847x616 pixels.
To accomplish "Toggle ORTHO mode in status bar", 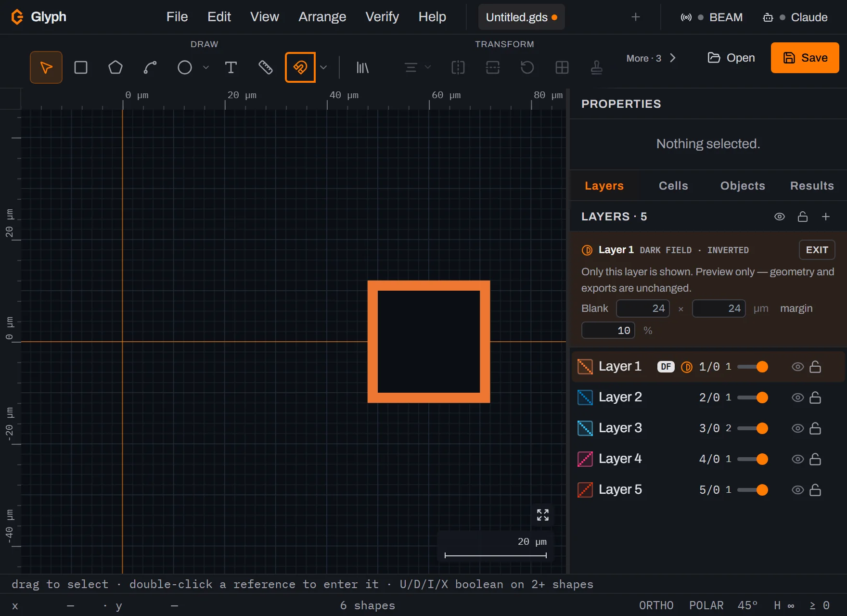I will click(656, 605).
